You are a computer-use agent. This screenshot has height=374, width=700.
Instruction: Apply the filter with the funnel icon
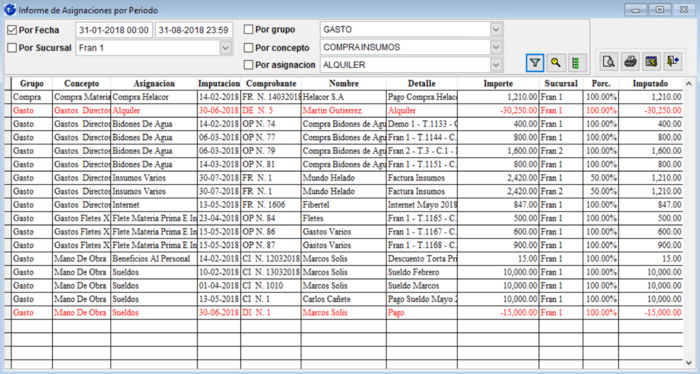pos(535,63)
